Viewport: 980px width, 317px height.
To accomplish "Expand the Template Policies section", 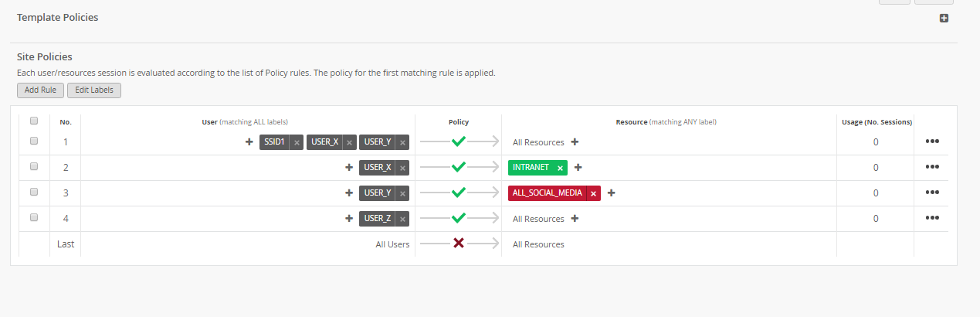I will (x=944, y=18).
